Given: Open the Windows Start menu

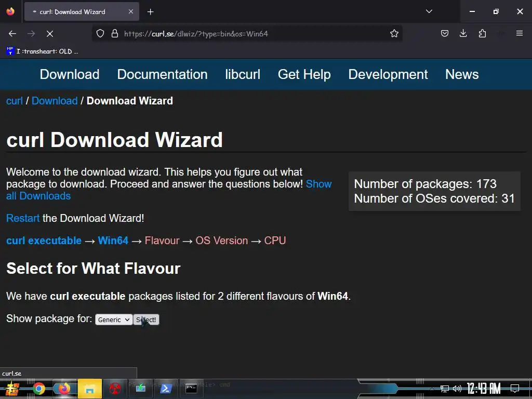Looking at the screenshot, I should pos(12,389).
